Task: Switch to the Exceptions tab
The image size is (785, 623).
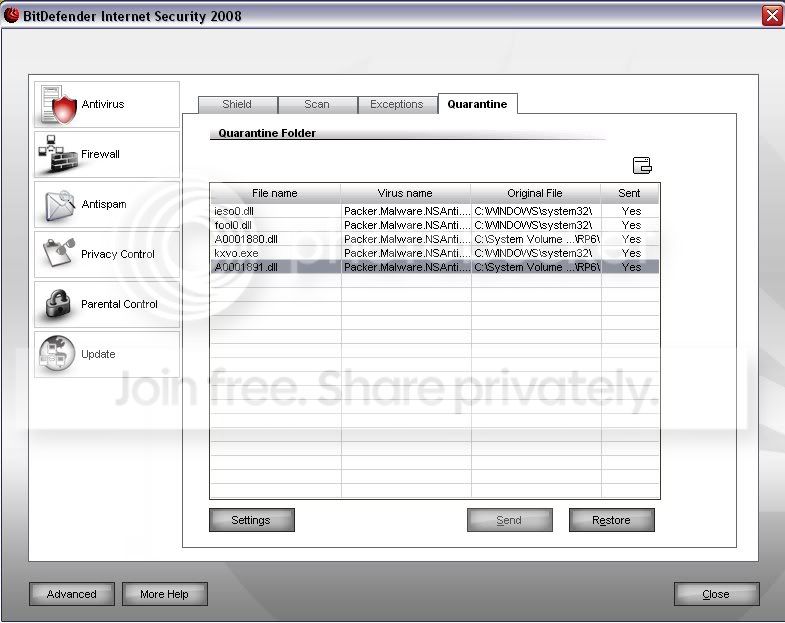Action: tap(397, 104)
